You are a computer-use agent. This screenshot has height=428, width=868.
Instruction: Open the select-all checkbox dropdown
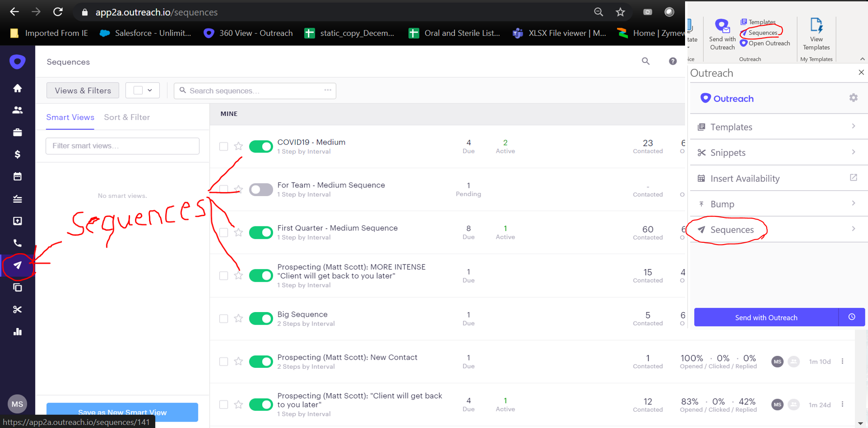point(143,90)
